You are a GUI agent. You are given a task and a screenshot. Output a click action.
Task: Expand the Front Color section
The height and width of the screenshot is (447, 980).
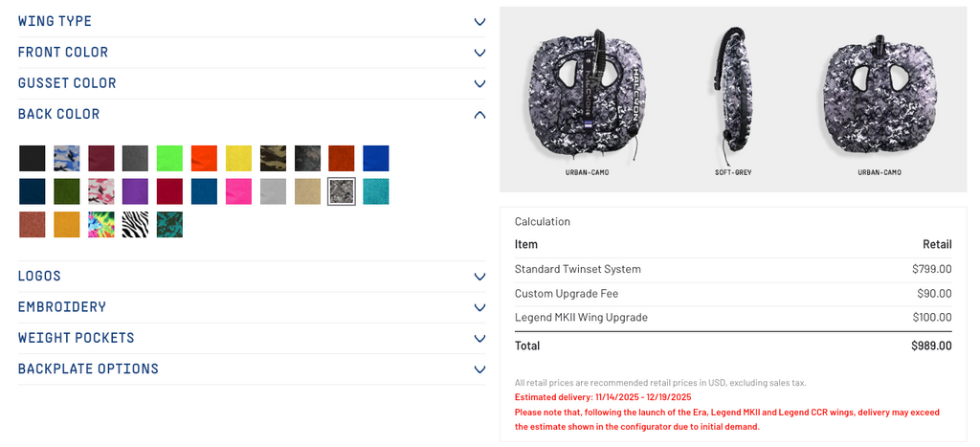tap(251, 53)
